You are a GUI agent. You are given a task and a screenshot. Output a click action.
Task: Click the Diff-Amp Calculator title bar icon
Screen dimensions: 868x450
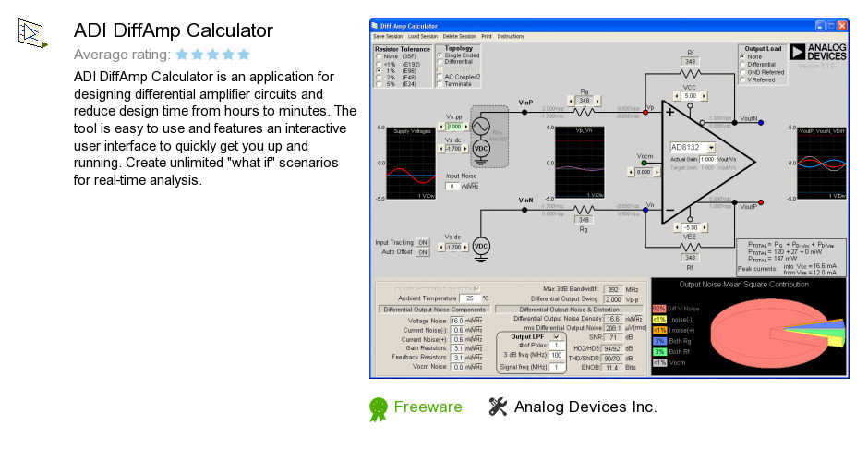click(375, 26)
